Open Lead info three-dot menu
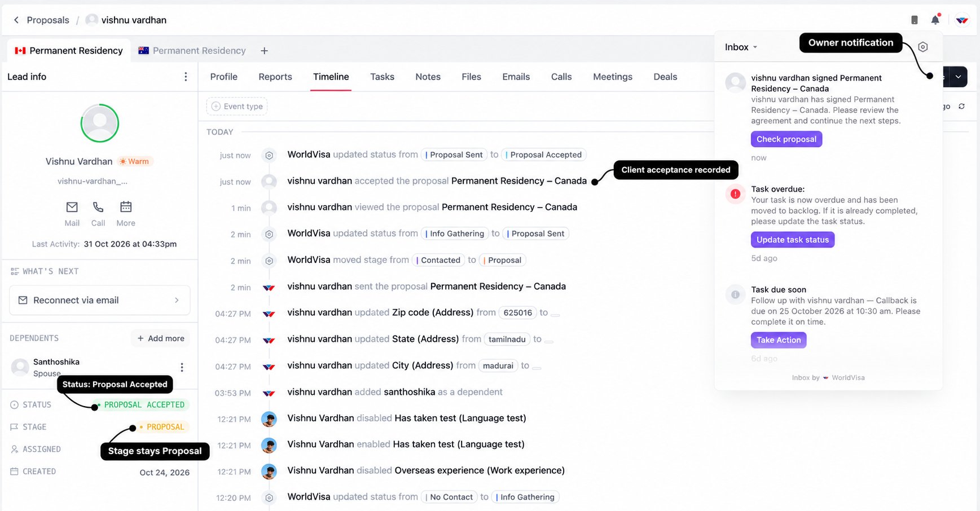Viewport: 980px width, 511px height. [x=186, y=77]
